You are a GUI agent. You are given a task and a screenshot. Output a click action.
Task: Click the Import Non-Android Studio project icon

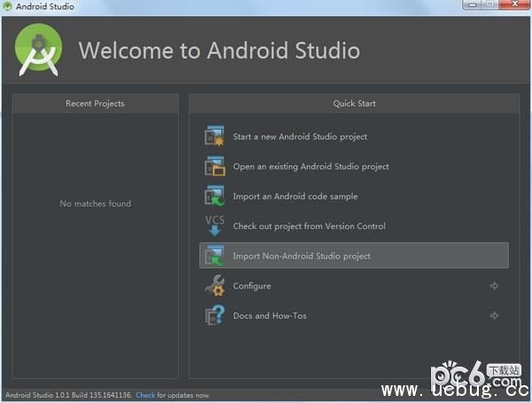pos(215,256)
